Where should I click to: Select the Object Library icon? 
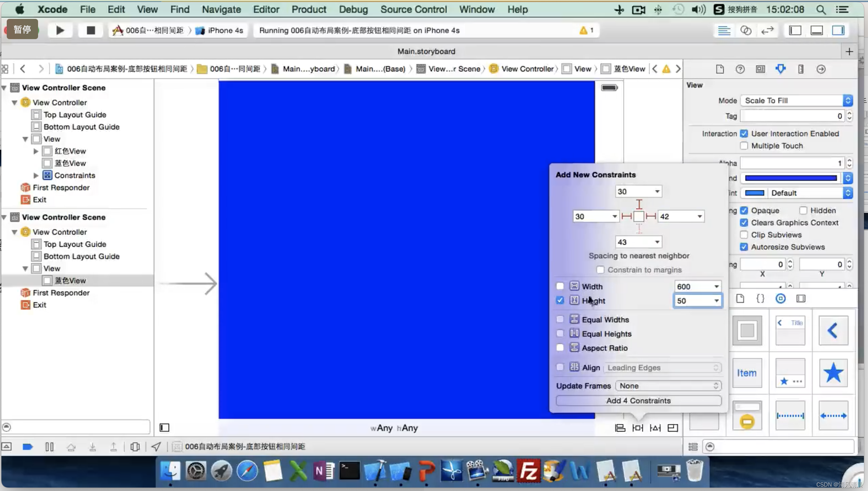tap(781, 299)
